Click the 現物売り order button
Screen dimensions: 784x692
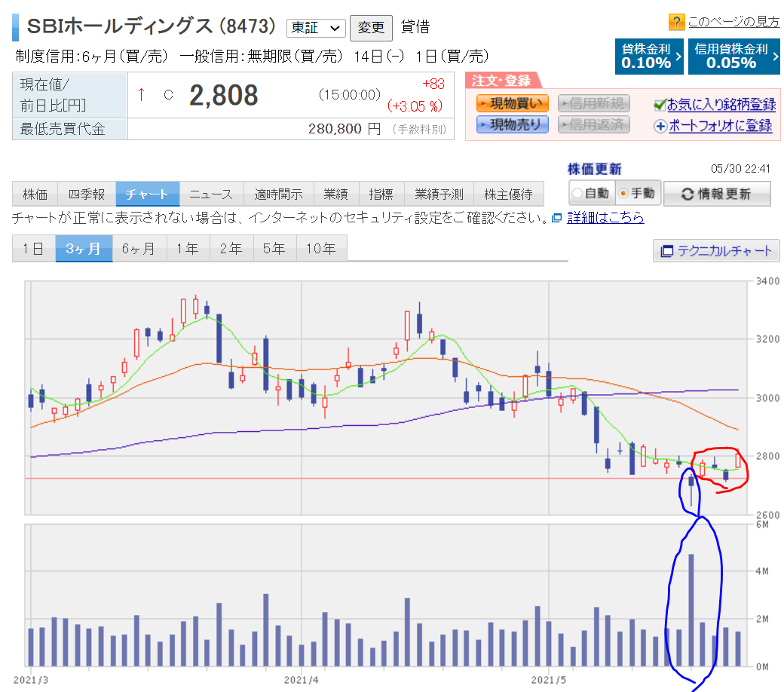point(513,124)
